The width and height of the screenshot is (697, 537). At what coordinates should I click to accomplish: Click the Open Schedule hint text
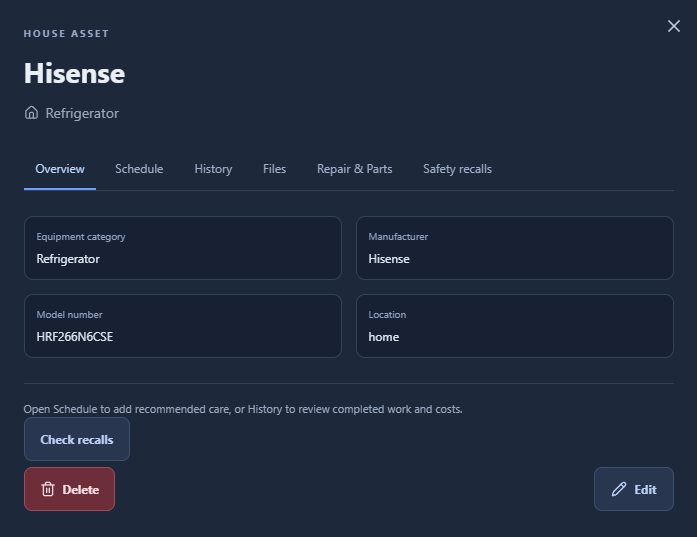tap(243, 409)
